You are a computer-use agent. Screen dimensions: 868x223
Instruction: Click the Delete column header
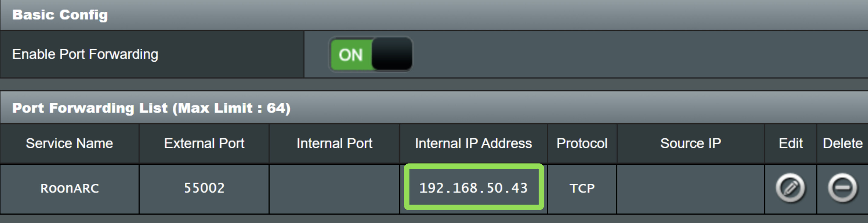842,144
